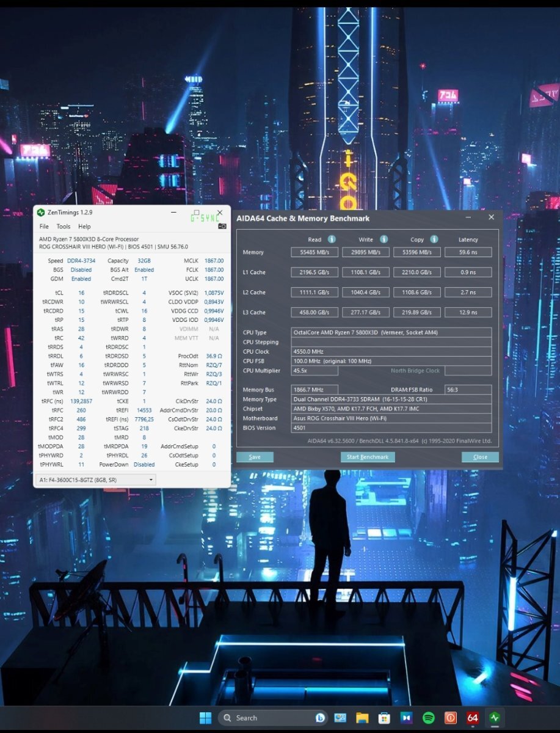Minimize the AIDA64 benchmark window
Screen dimensions: 560x733
click(468, 217)
